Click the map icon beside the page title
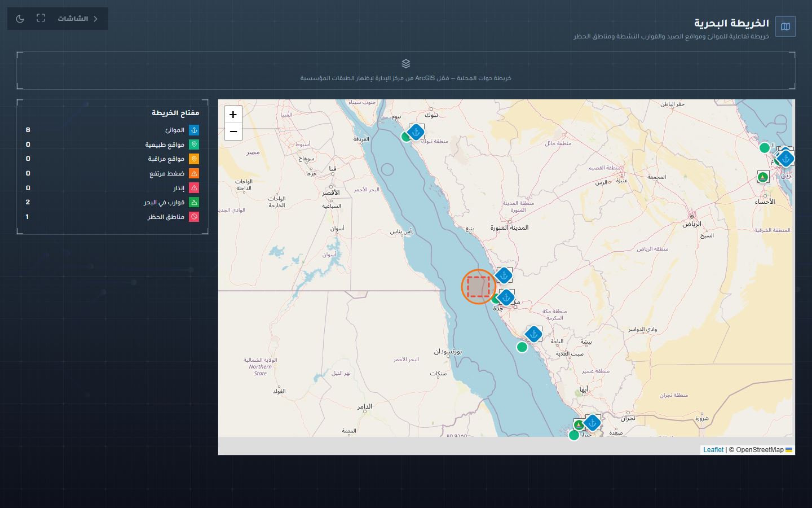 click(785, 26)
